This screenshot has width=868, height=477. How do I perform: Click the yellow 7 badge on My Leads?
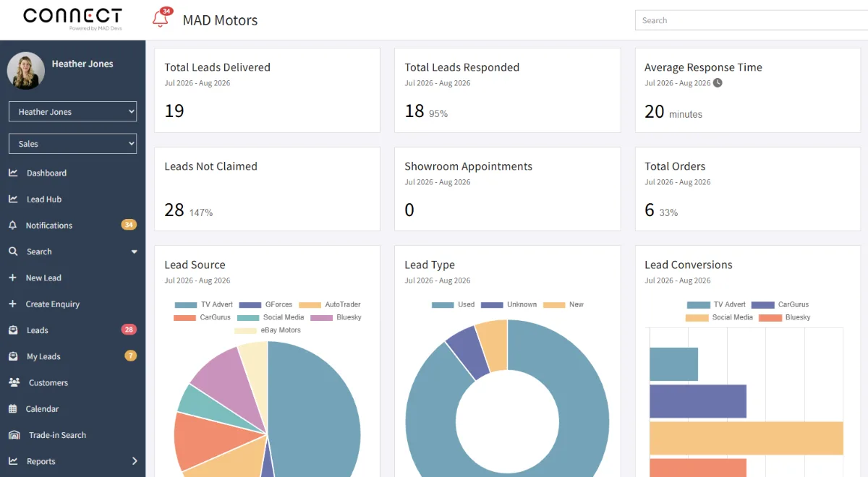click(130, 356)
